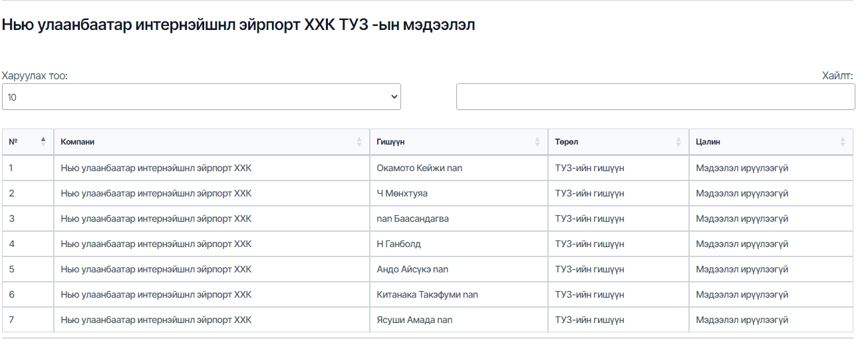Sort table by Цалин header label
Image resolution: width=868 pixels, height=349 pixels.
[x=708, y=142]
